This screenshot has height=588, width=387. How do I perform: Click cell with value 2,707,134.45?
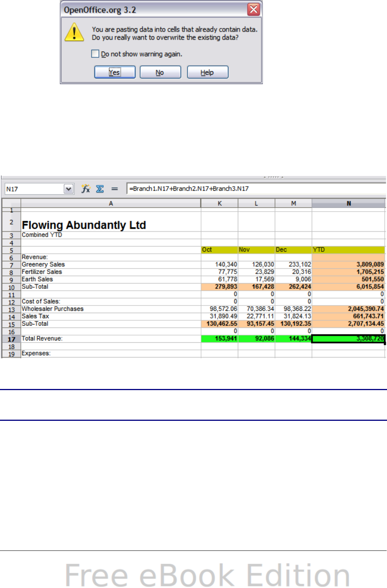click(x=348, y=324)
